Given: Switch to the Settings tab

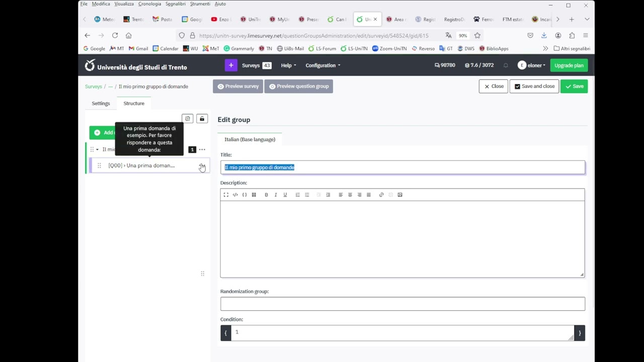Looking at the screenshot, I should [101, 103].
